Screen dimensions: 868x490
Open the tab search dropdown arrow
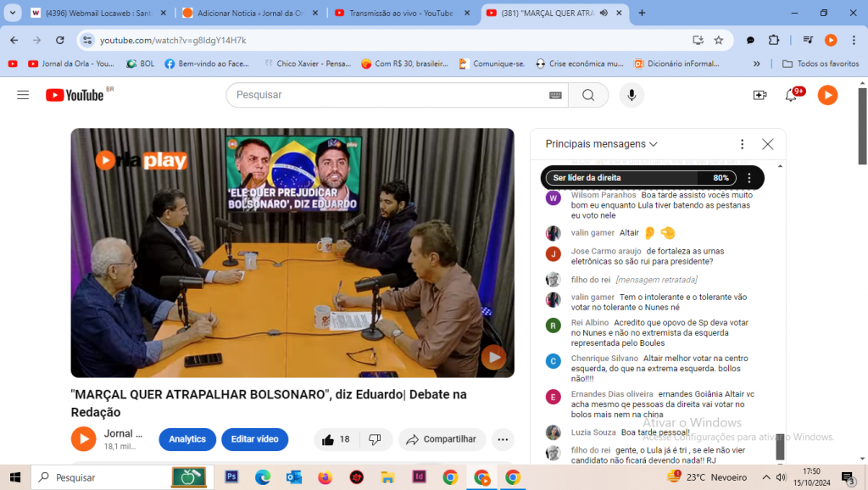12,13
